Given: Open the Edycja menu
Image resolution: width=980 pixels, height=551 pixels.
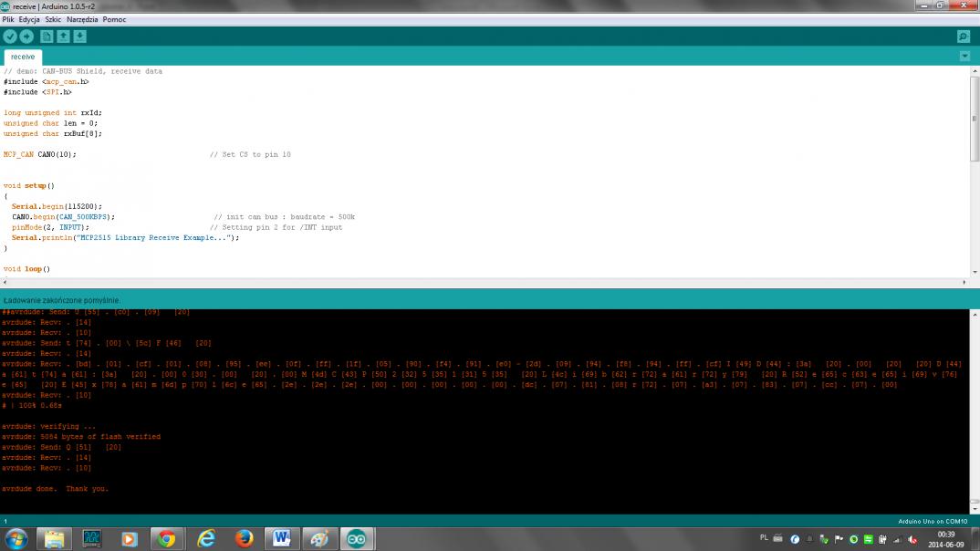Looking at the screenshot, I should [x=29, y=19].
